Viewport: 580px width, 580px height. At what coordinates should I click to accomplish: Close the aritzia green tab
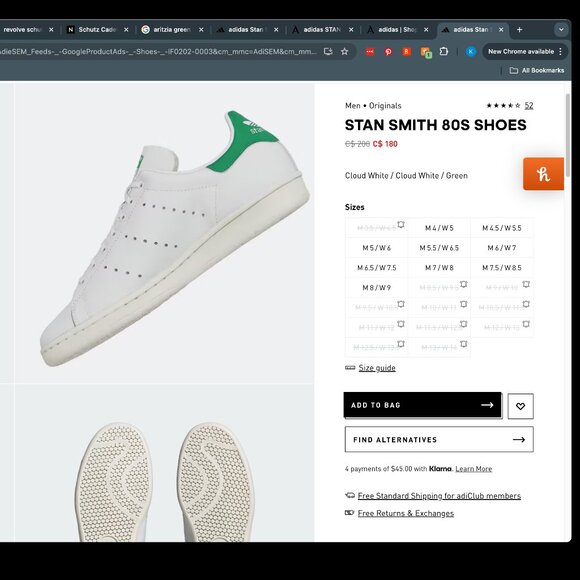(x=201, y=30)
